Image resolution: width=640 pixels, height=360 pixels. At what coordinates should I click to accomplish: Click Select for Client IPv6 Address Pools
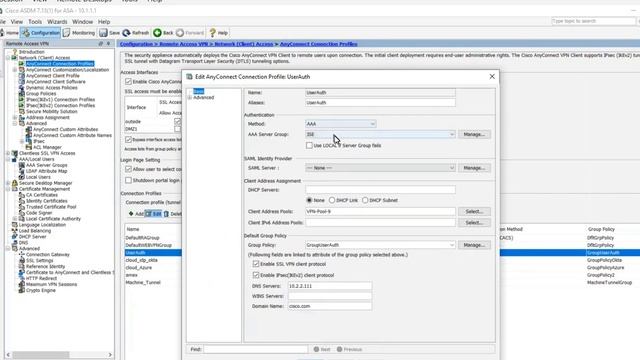(x=474, y=222)
